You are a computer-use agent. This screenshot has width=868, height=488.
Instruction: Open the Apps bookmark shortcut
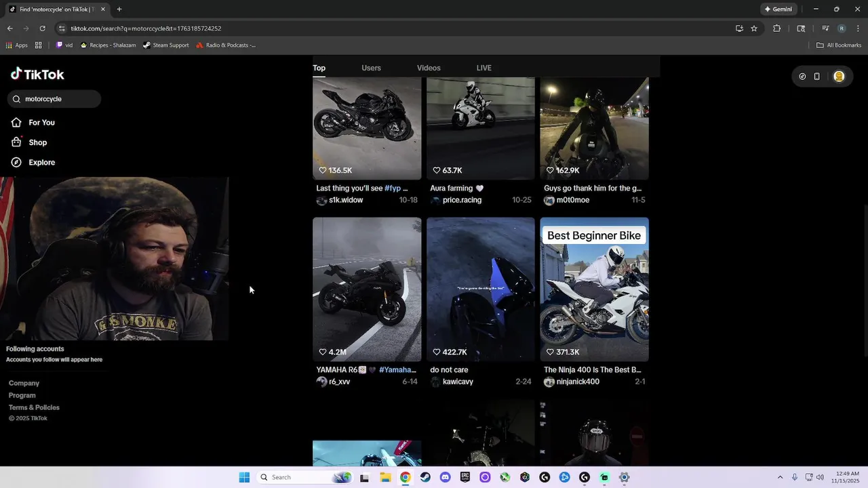[x=17, y=45]
